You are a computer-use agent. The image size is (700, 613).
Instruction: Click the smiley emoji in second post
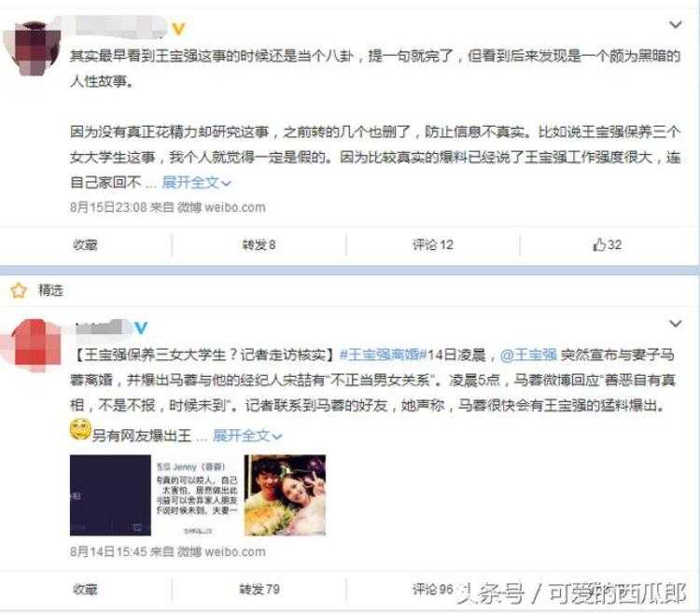click(80, 429)
